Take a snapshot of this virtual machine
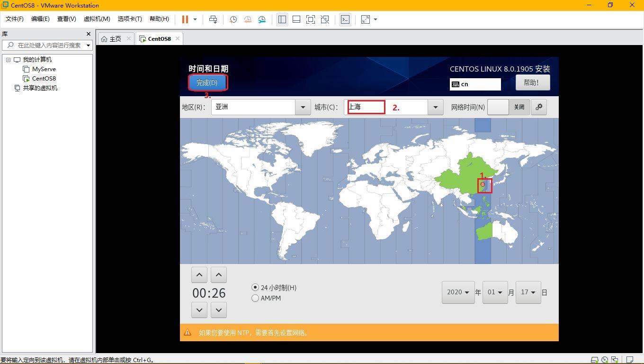The width and height of the screenshot is (644, 364). click(233, 19)
